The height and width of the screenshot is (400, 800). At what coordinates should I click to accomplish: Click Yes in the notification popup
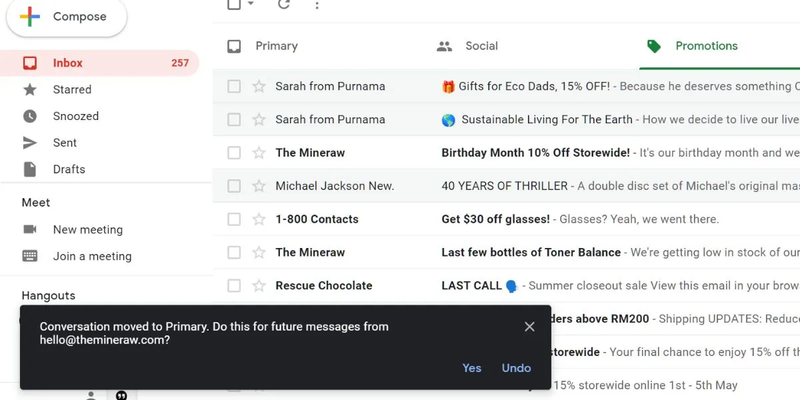(x=471, y=368)
